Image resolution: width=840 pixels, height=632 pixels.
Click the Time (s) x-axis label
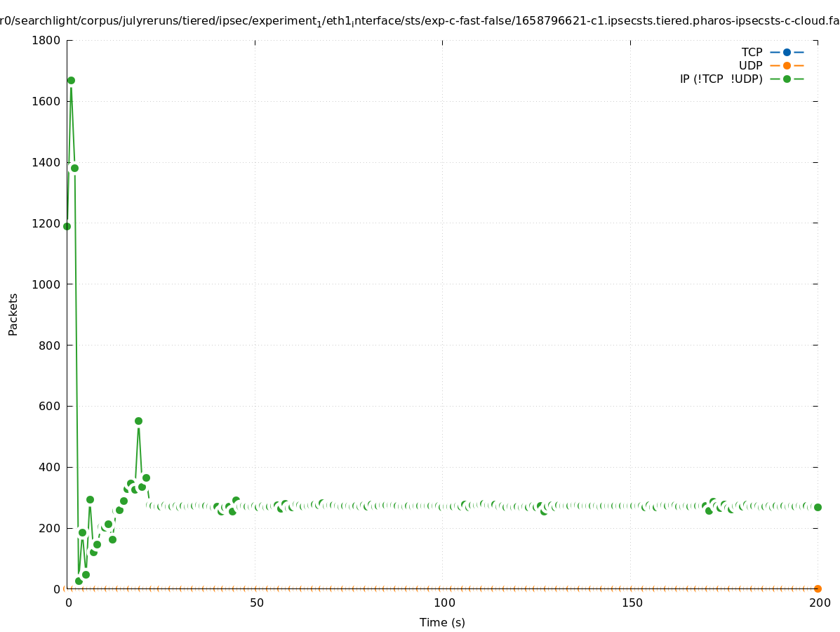pos(442,622)
